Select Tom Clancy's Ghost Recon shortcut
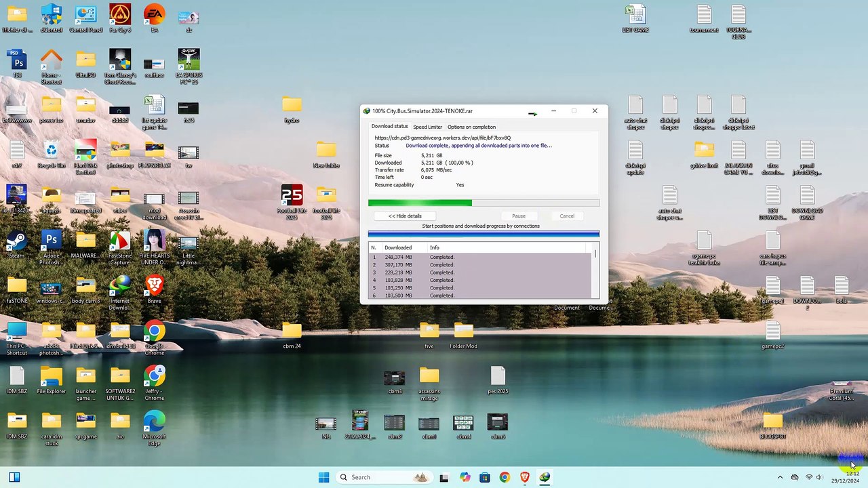Viewport: 868px width, 488px height. 120,66
